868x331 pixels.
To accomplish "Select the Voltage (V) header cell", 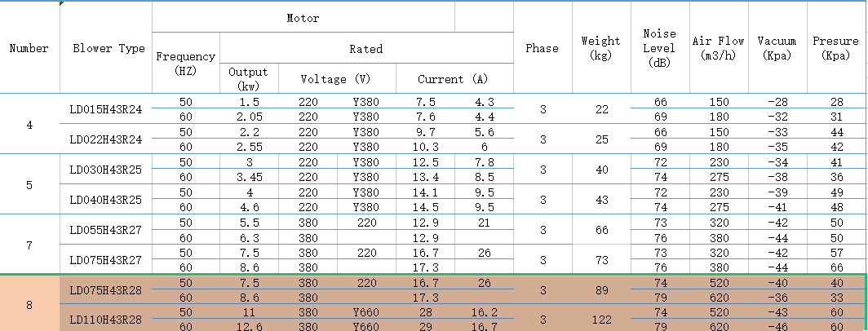I will point(337,78).
